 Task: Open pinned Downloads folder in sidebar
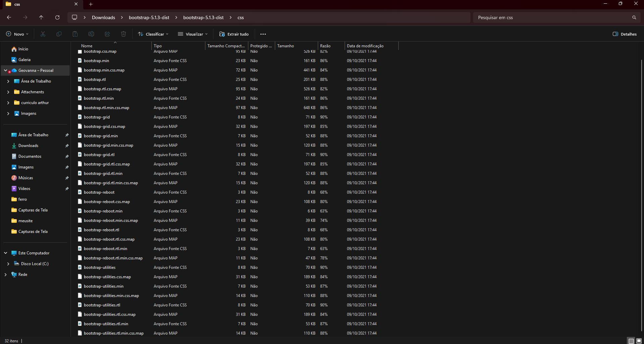(28, 146)
